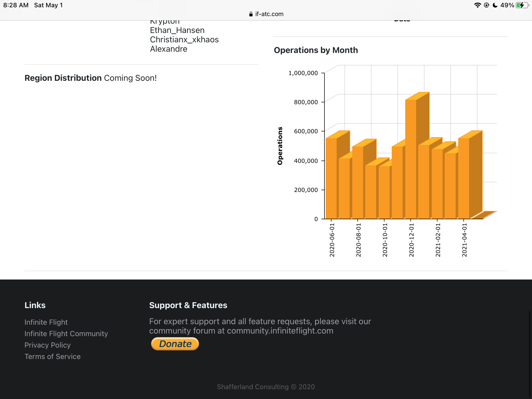Tap the Wi-Fi status icon
The image size is (532, 399).
pos(477,5)
